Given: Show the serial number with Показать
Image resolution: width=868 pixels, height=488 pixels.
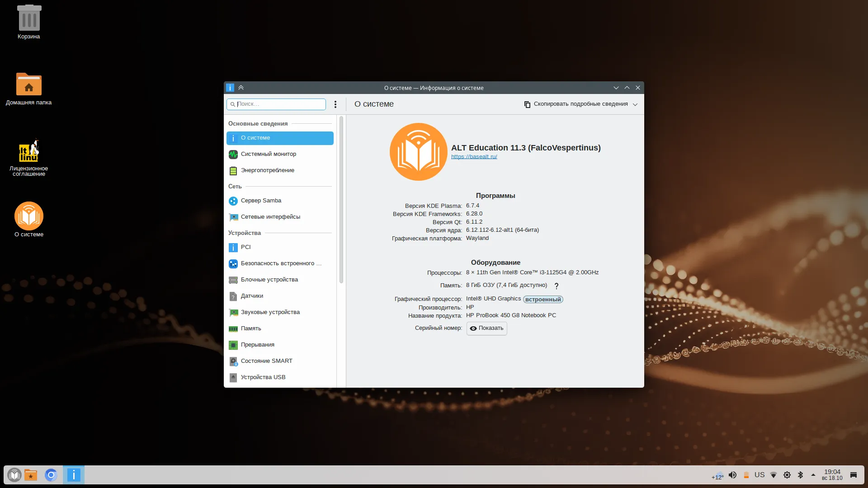Looking at the screenshot, I should pos(486,328).
